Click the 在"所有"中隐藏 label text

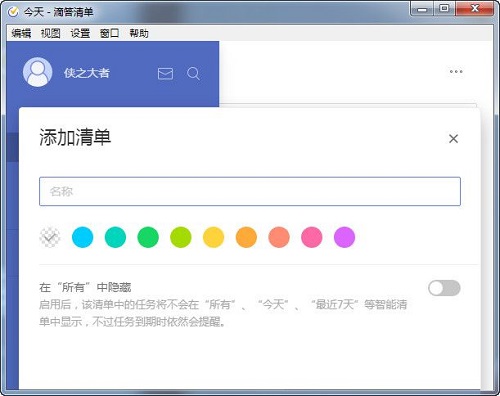pyautogui.click(x=85, y=287)
